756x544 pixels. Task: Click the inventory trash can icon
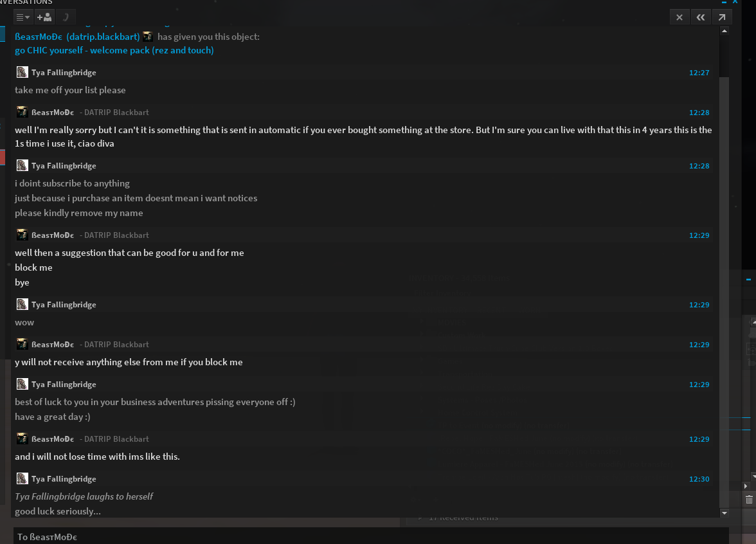tap(749, 499)
